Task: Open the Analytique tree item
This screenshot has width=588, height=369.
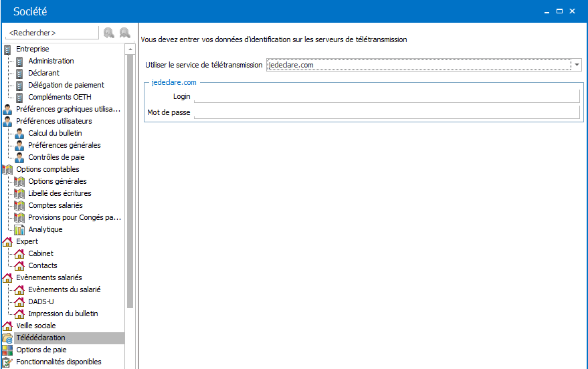Action: 45,229
